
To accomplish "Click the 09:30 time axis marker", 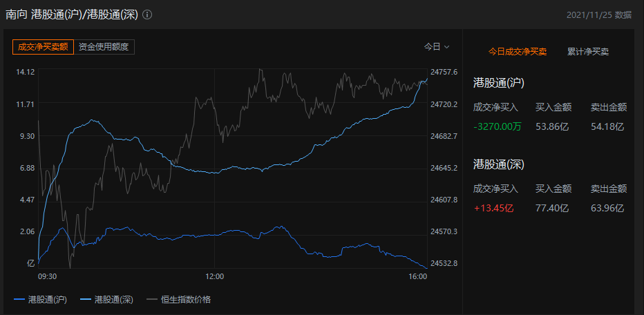I will [47, 276].
